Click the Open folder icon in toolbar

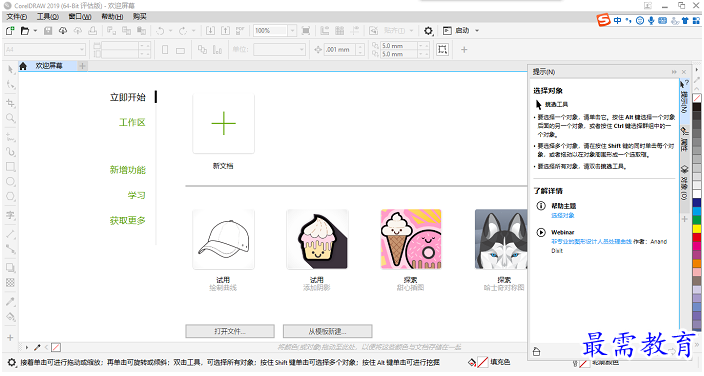[25, 31]
